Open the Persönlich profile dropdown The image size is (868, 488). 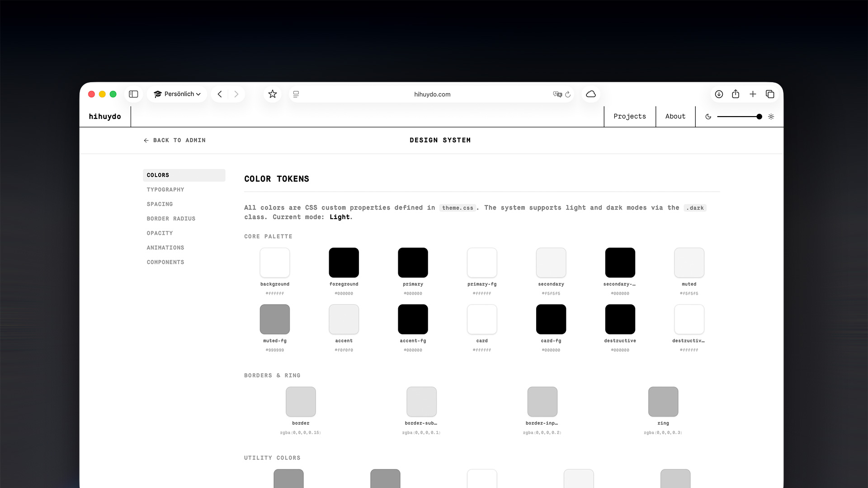click(x=177, y=94)
